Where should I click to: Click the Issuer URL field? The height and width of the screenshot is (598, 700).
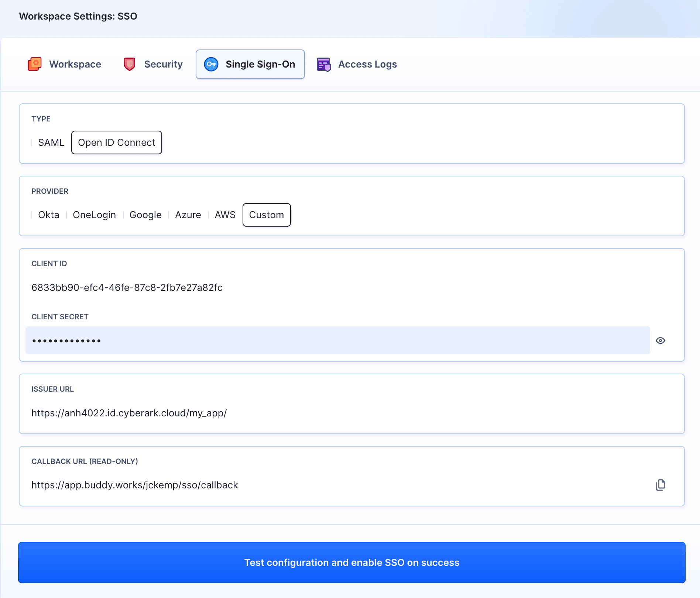coord(129,413)
